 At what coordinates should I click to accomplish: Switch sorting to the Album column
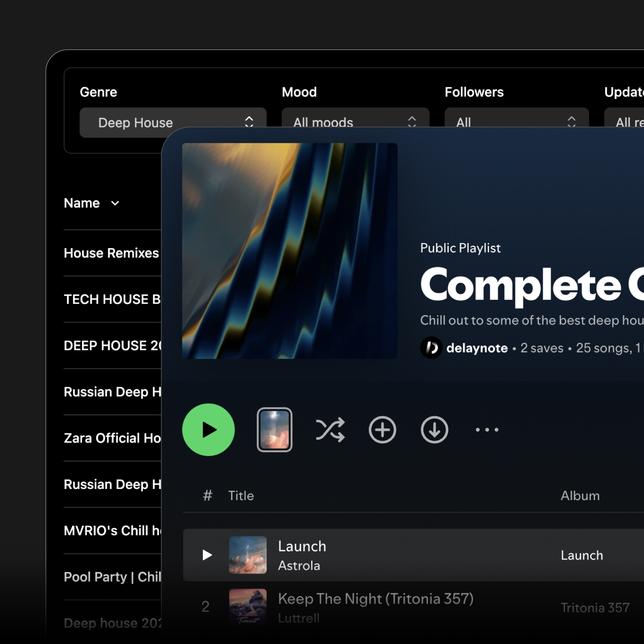[x=580, y=496]
